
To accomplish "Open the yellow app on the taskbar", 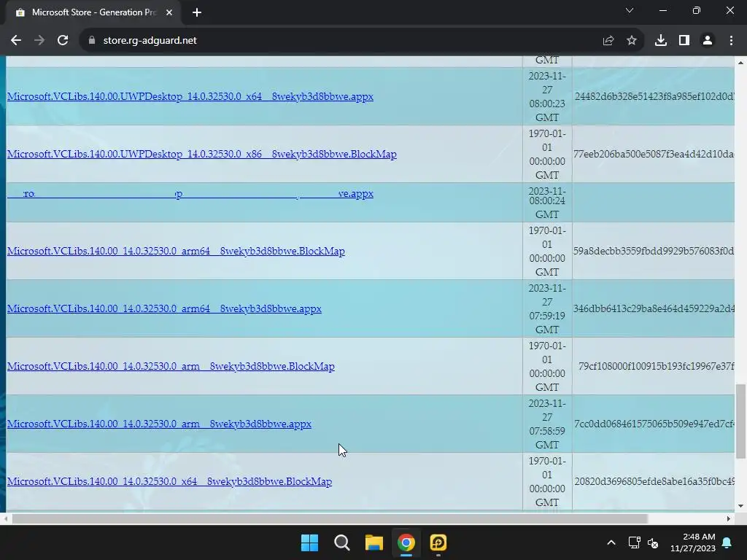I will coord(438,542).
